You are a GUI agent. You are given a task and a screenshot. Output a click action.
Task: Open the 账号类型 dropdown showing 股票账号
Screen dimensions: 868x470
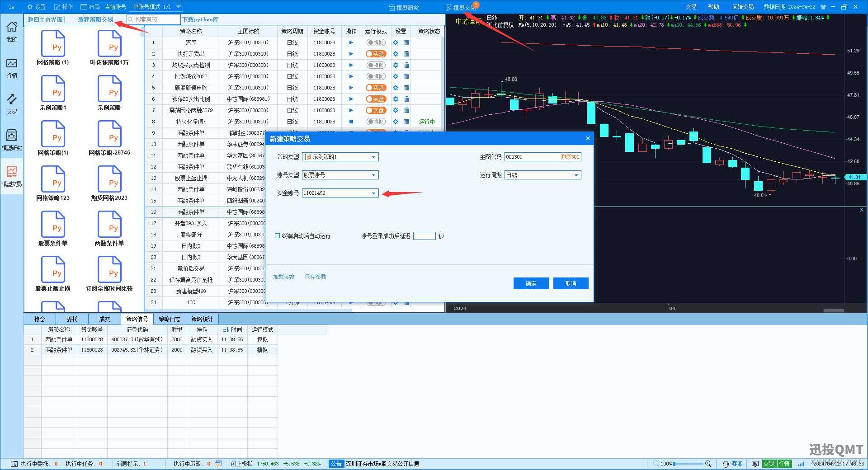[340, 175]
